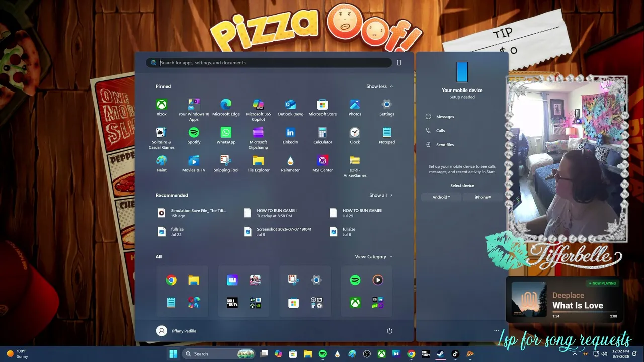Open the Xbox icon in the All section

(355, 303)
